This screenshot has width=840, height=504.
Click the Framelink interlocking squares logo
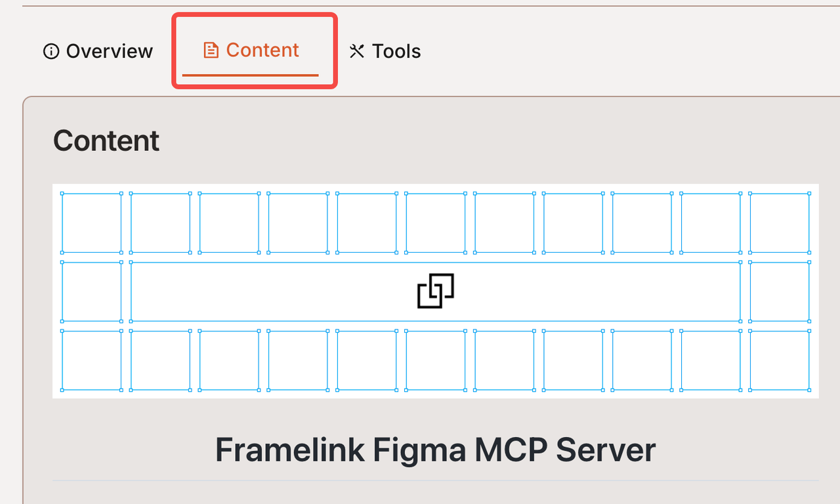point(436,291)
